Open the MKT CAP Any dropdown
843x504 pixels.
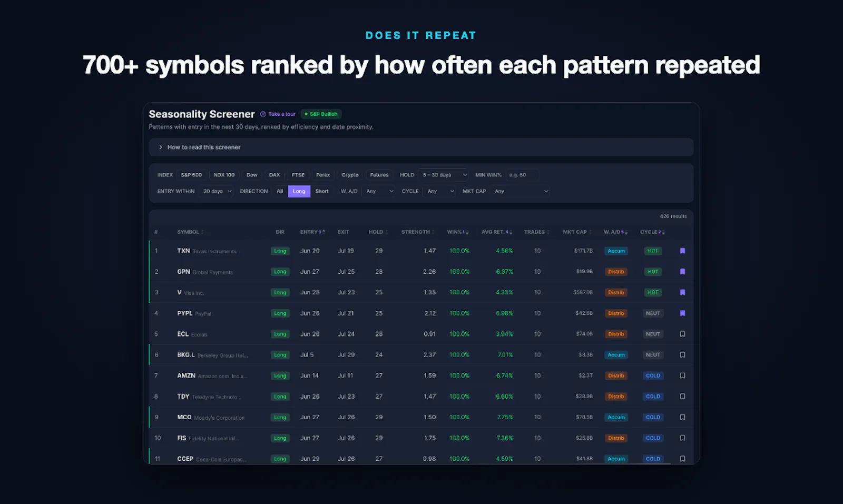point(521,191)
